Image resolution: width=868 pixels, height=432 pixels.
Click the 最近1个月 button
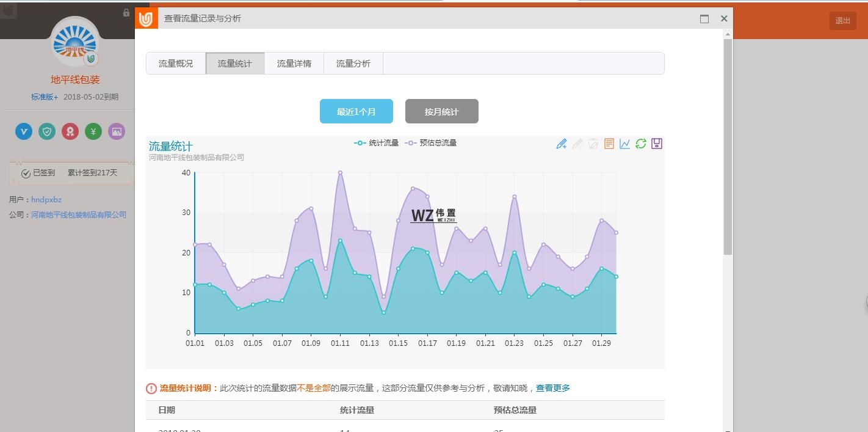[x=356, y=111]
